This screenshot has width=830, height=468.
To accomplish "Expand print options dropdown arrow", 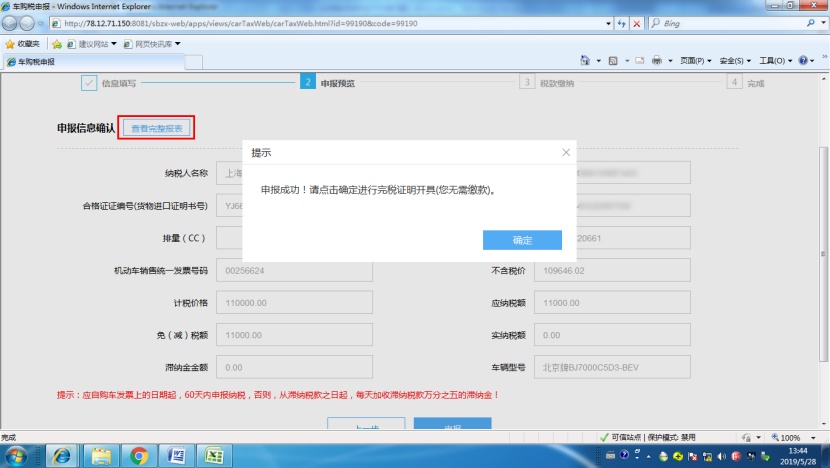I will click(670, 61).
